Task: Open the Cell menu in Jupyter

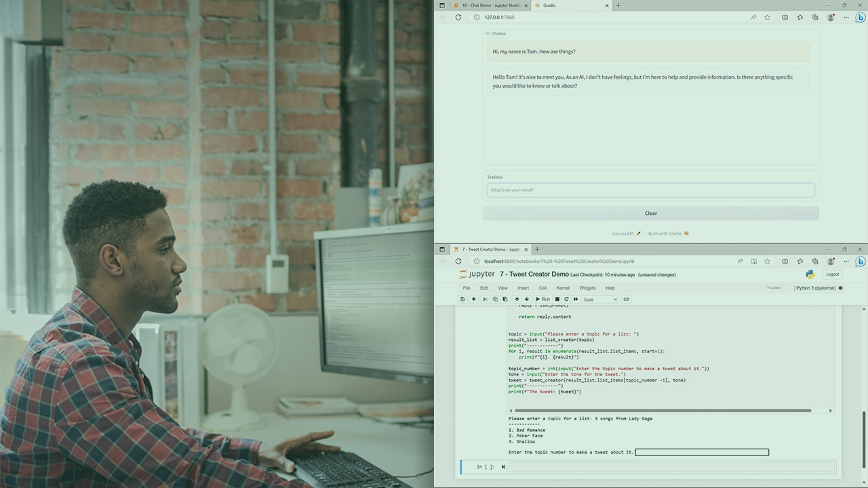Action: [x=542, y=288]
